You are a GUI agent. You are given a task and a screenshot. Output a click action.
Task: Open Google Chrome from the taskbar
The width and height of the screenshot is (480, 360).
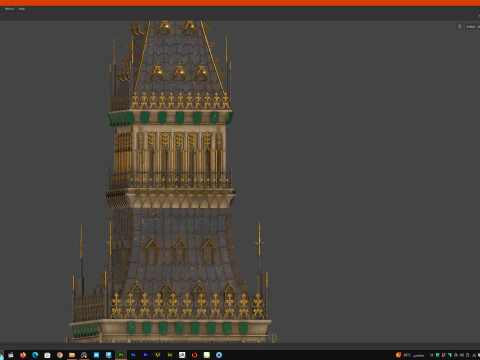click(60, 355)
